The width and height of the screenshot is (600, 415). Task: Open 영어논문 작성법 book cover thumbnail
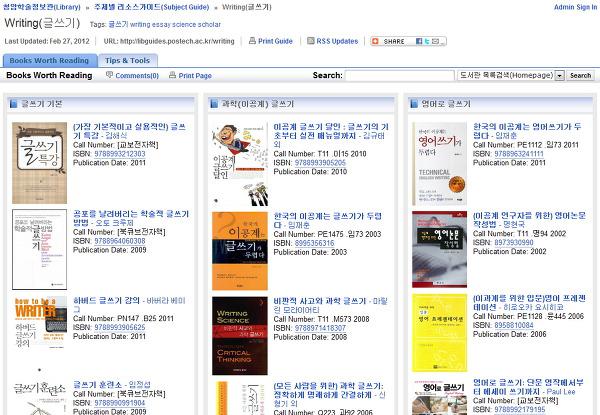coord(439,249)
